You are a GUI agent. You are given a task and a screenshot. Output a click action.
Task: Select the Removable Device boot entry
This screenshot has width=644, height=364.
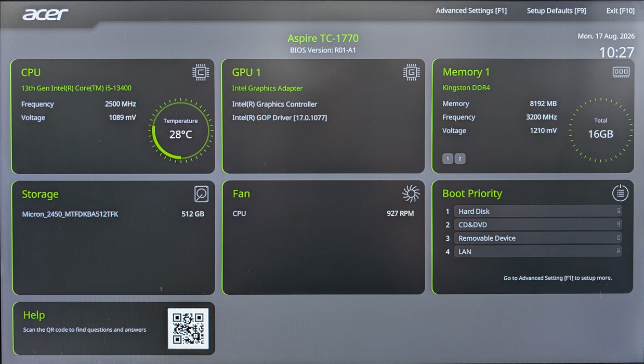(x=537, y=238)
